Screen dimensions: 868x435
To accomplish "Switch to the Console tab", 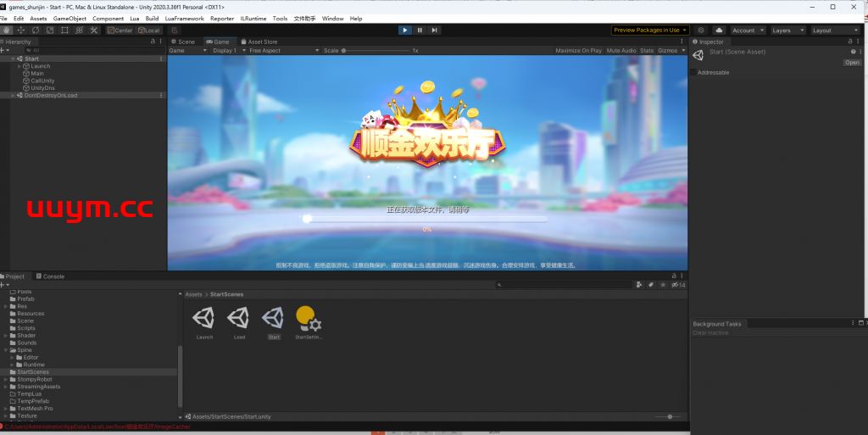I will 53,276.
